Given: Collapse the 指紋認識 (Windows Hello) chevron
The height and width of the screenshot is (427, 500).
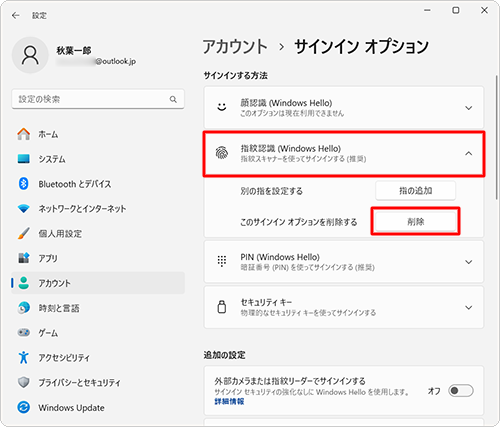Looking at the screenshot, I should pyautogui.click(x=469, y=153).
